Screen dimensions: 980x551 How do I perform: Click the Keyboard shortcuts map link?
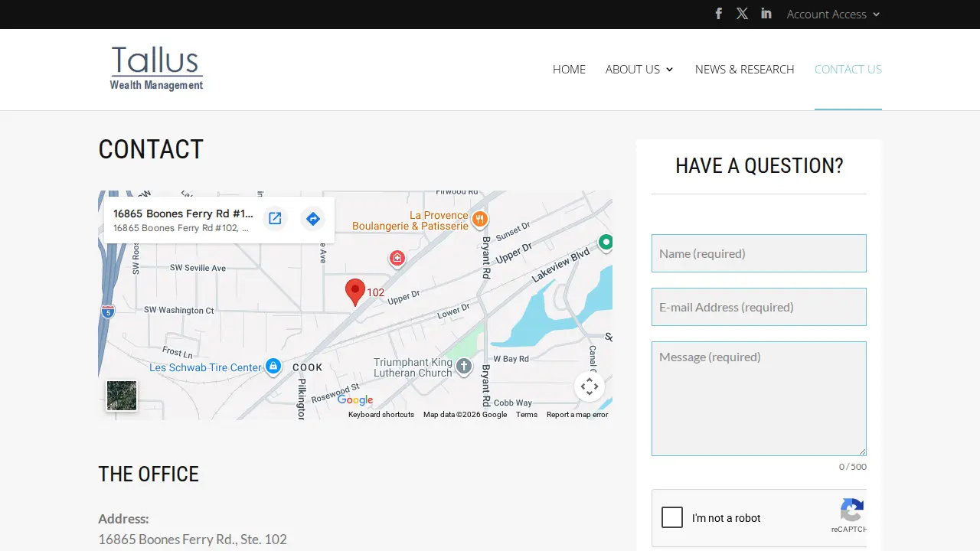click(x=381, y=415)
